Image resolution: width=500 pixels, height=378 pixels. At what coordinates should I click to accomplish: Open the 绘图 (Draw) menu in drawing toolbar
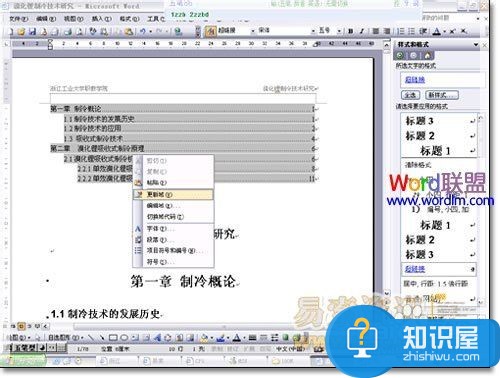[18, 338]
